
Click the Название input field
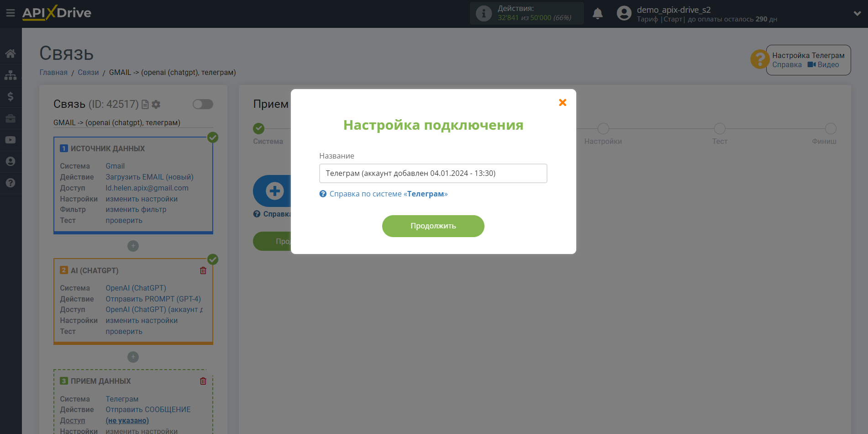[433, 174]
